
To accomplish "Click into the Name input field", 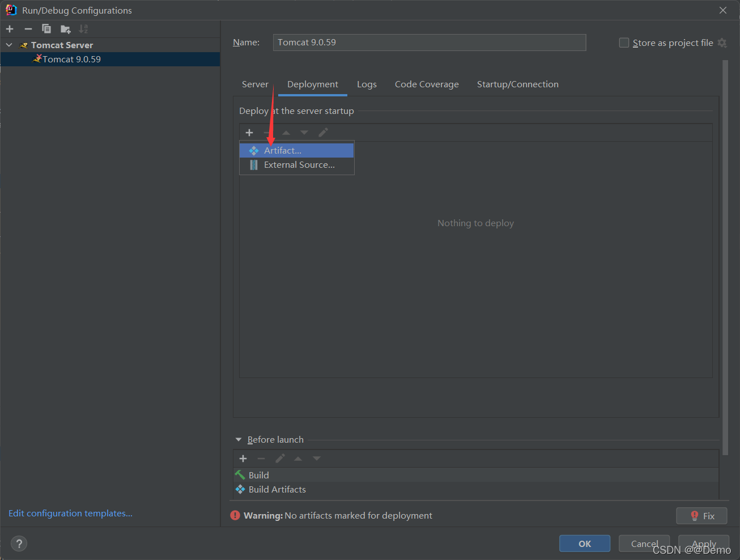I will pos(429,43).
